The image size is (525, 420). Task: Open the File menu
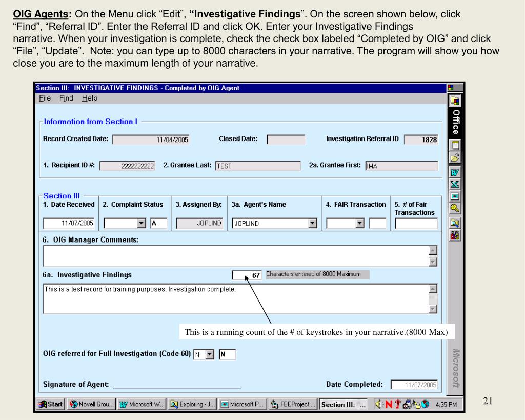tap(45, 98)
